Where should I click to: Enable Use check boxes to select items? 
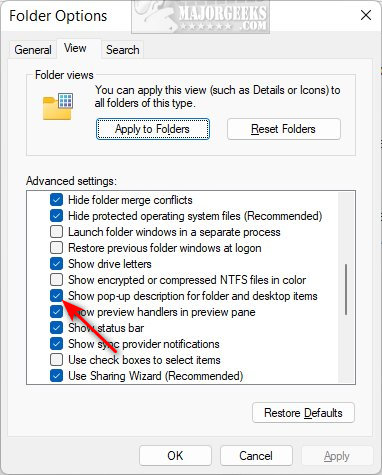56,360
